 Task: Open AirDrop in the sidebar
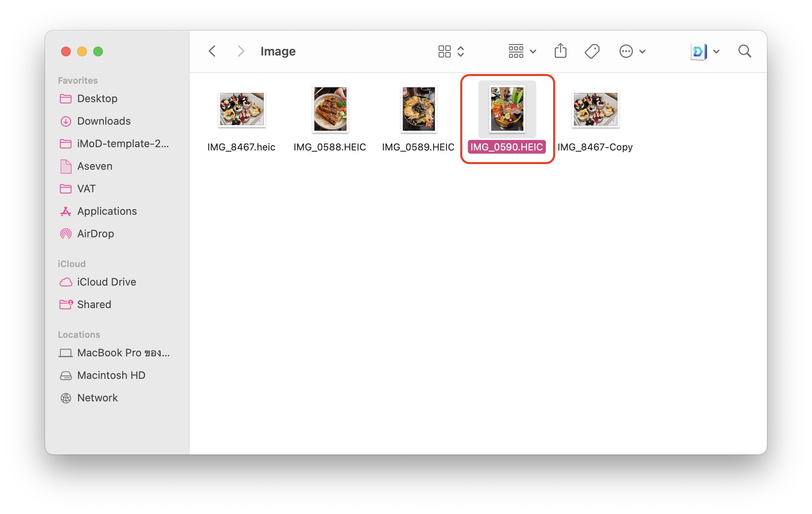pyautogui.click(x=95, y=234)
